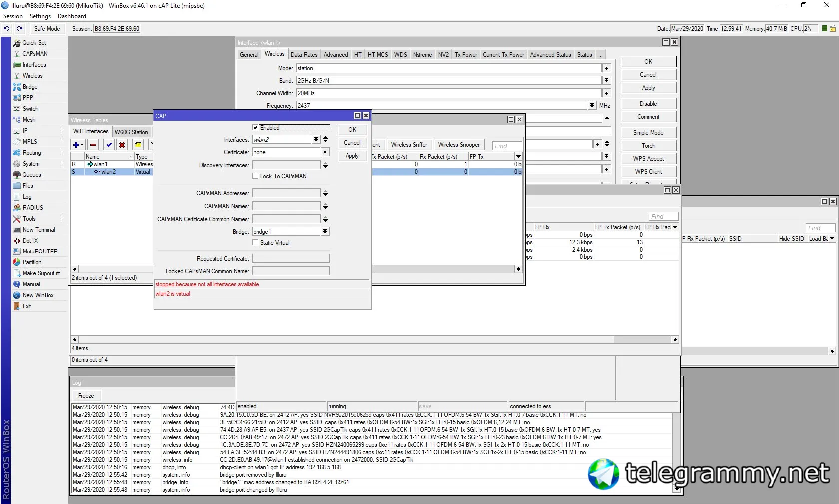Image resolution: width=839 pixels, height=504 pixels.
Task: Click Apply in CAP dialog
Action: coord(352,156)
